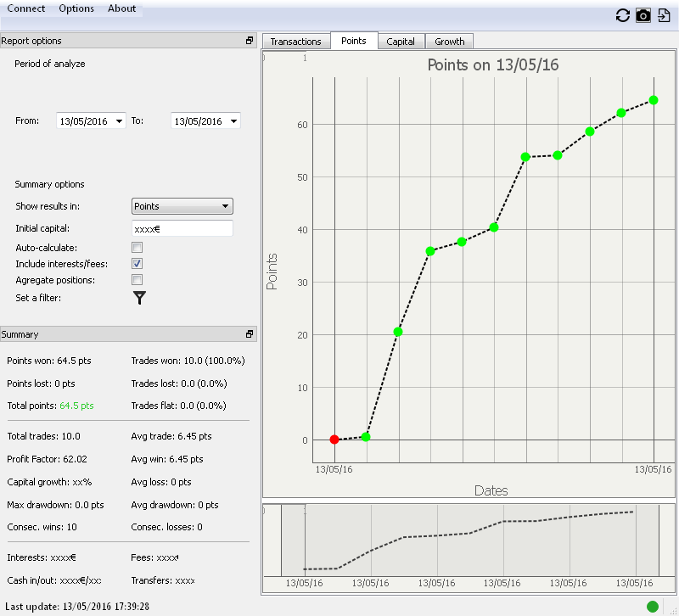The height and width of the screenshot is (616, 679).
Task: Expand the Show results in dropdown
Action: coord(182,206)
